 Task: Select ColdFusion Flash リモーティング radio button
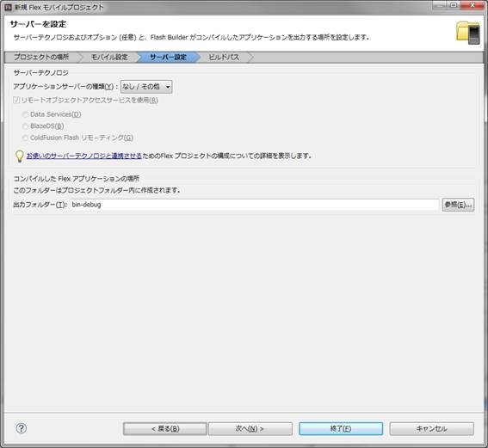(x=26, y=138)
